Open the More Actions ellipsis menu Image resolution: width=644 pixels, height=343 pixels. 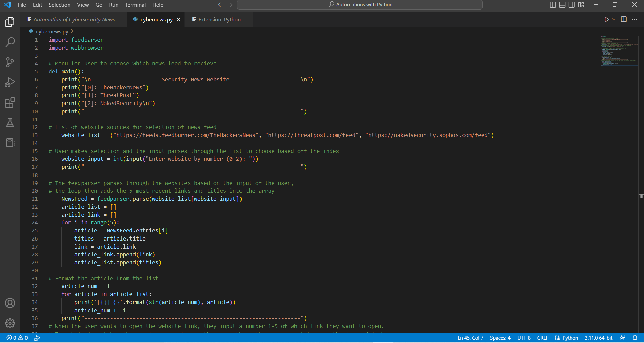(x=634, y=19)
